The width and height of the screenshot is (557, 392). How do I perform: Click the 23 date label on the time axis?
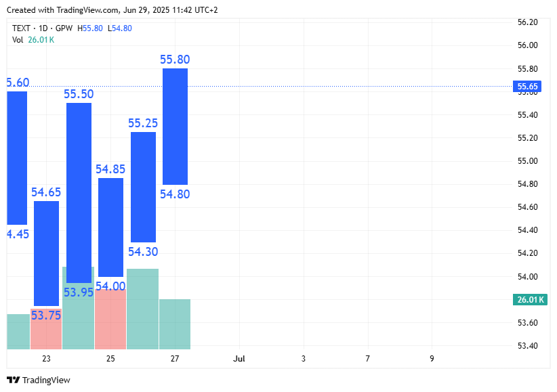point(45,359)
